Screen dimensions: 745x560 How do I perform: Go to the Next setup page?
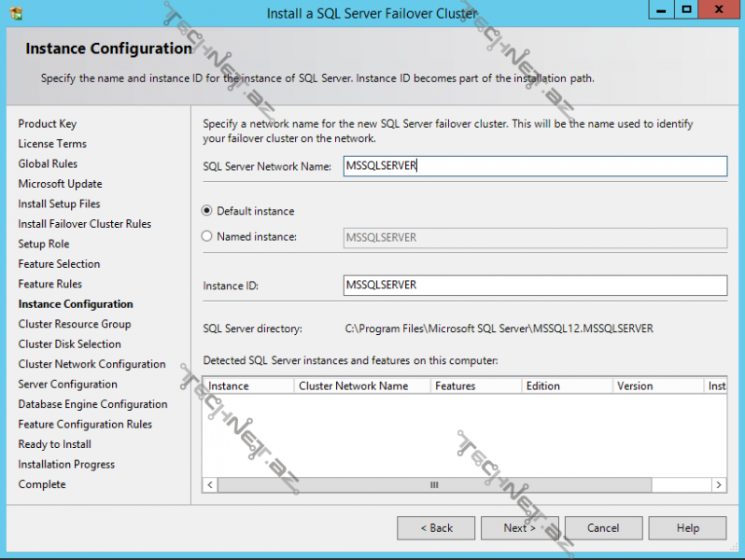[519, 528]
